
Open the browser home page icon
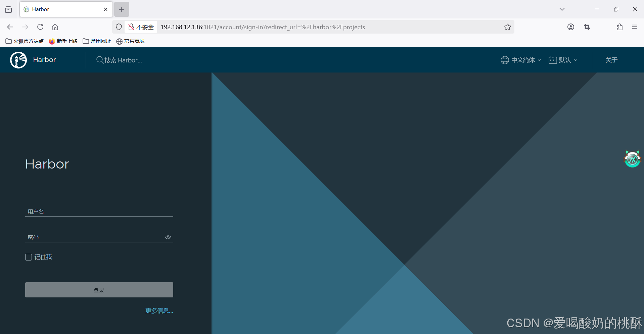click(55, 27)
